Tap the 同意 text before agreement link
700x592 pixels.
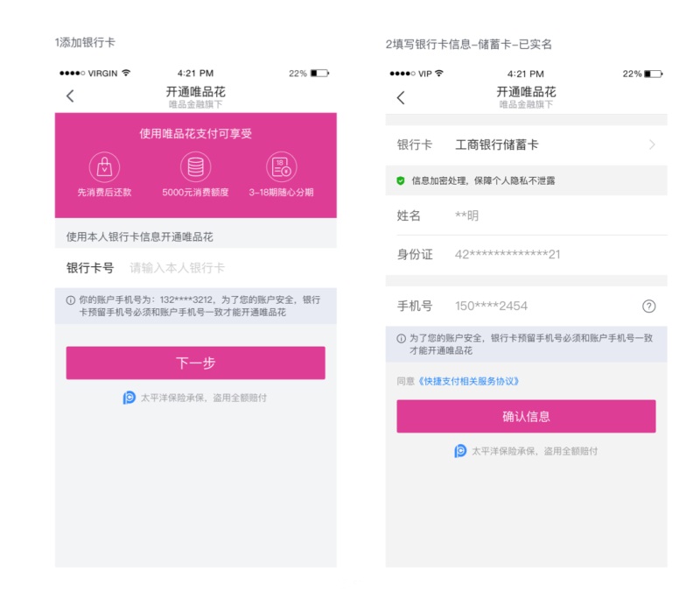tap(406, 381)
